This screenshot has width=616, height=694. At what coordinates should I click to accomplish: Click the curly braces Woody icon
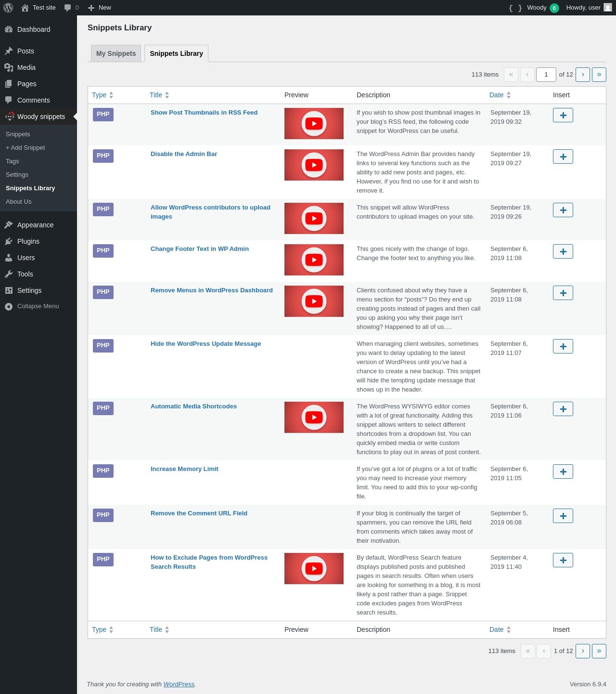(515, 8)
